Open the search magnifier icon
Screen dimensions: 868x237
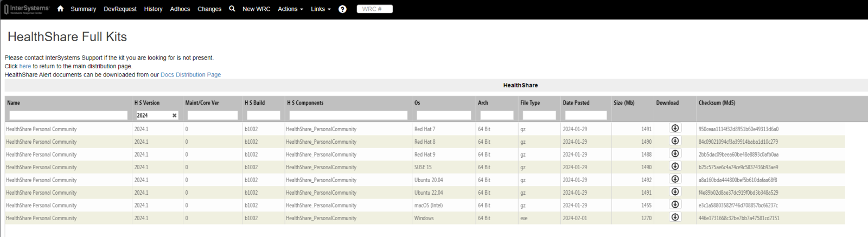click(232, 9)
